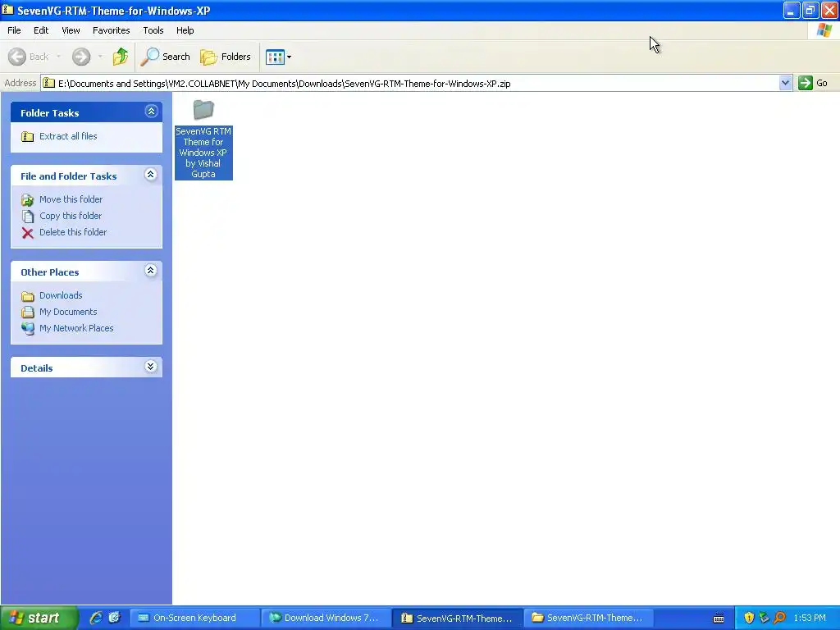The height and width of the screenshot is (630, 840).
Task: Click Copy this folder
Action: pyautogui.click(x=71, y=216)
